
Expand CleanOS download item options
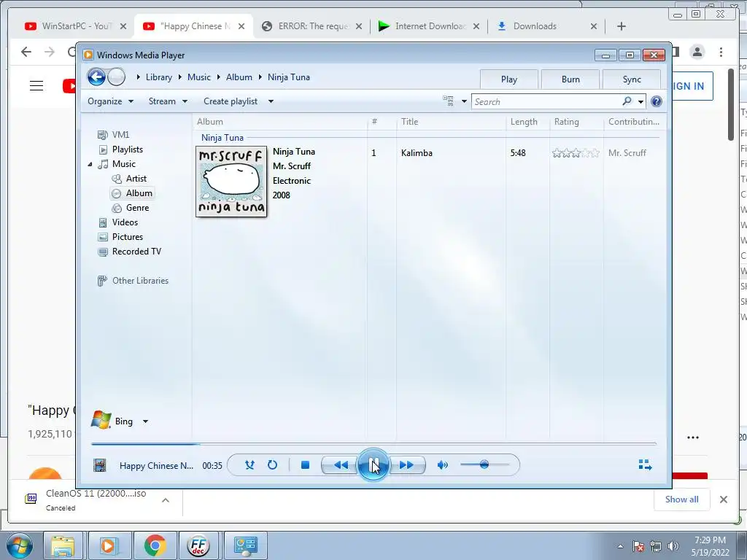(166, 500)
